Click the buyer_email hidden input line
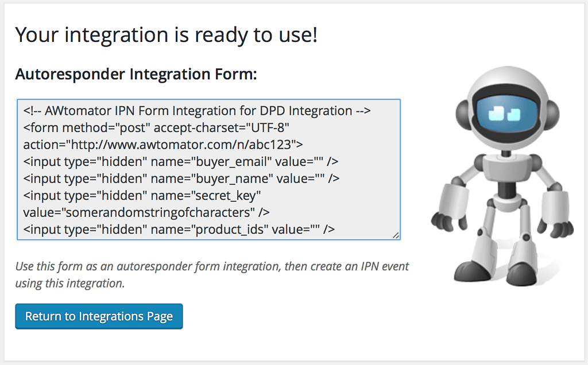The width and height of the screenshot is (588, 365). click(181, 161)
